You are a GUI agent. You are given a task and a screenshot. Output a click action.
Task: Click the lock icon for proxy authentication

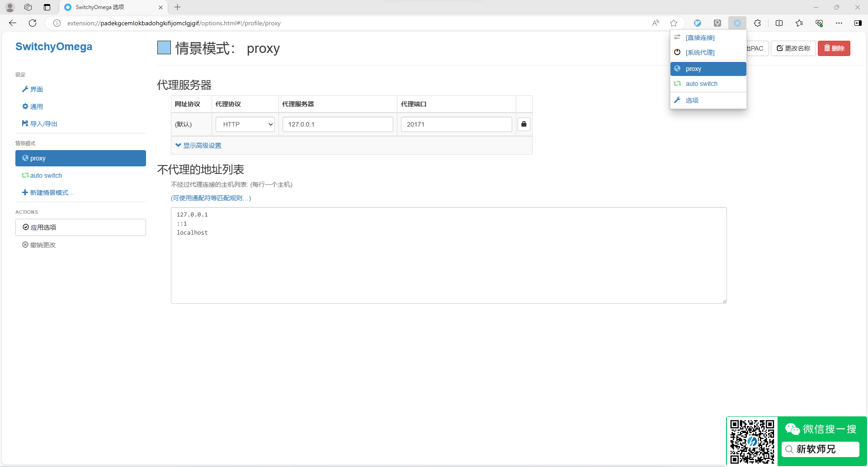(524, 124)
